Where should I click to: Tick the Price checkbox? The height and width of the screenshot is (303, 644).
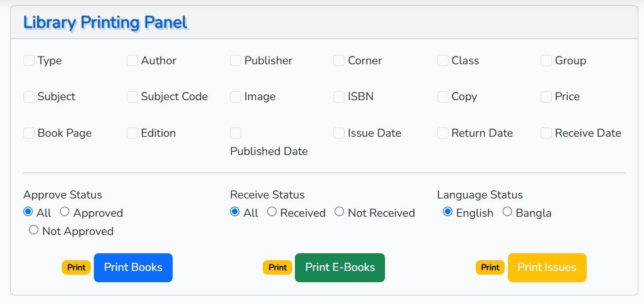tap(546, 97)
